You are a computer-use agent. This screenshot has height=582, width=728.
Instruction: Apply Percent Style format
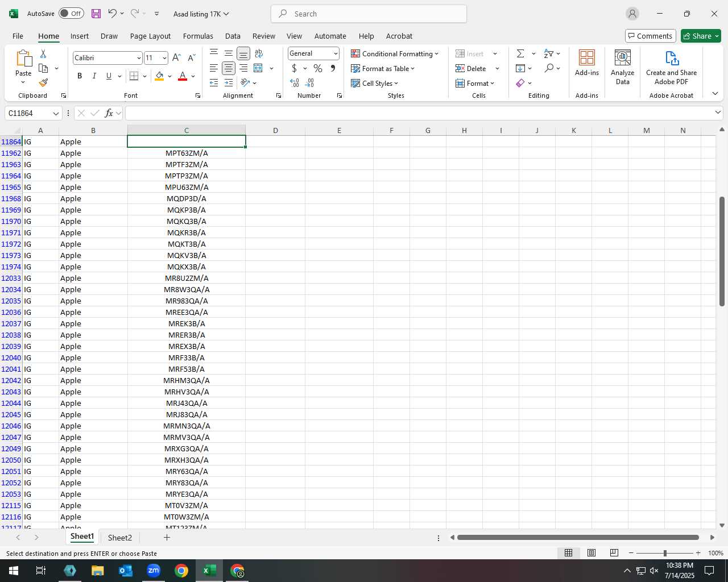(318, 68)
